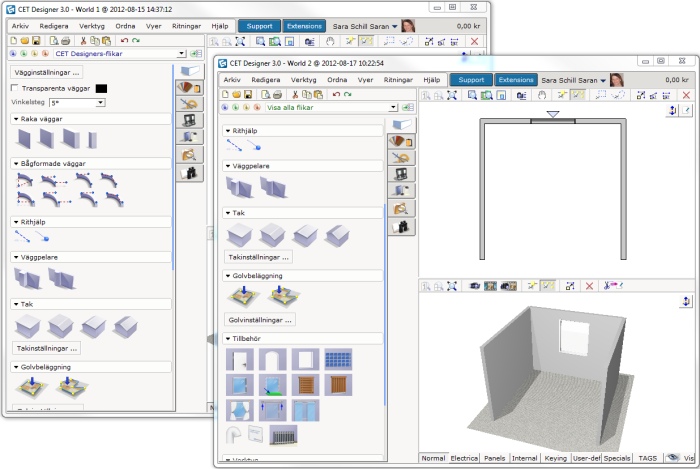
Task: Click red X delete icon in World 2 2D toolbar
Action: 686,95
